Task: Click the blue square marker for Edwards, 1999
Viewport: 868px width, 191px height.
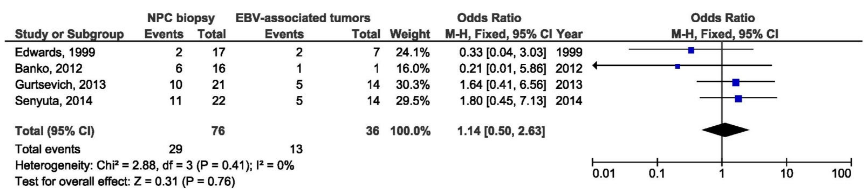Action: tap(691, 50)
